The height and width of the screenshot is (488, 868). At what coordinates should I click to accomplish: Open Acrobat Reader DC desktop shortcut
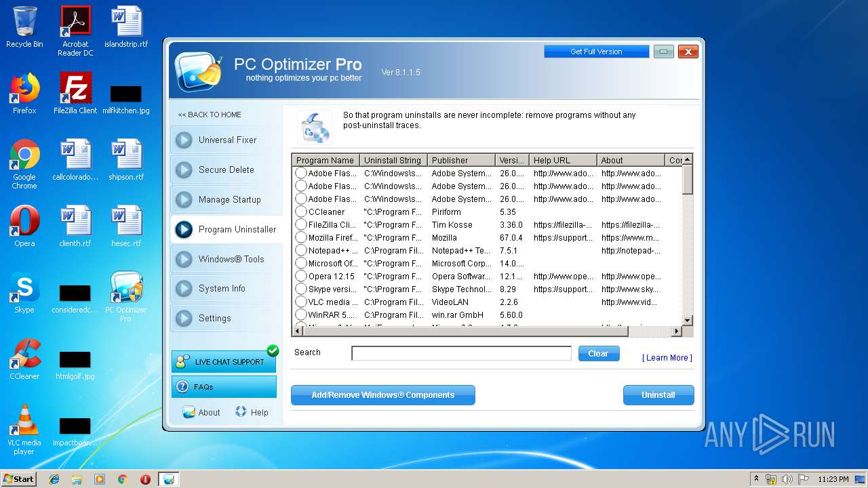(x=75, y=31)
